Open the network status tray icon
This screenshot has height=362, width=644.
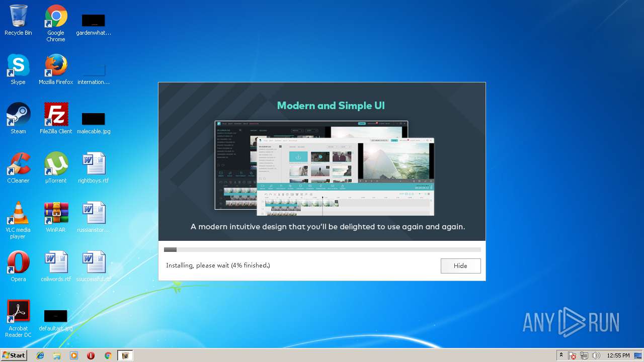584,355
